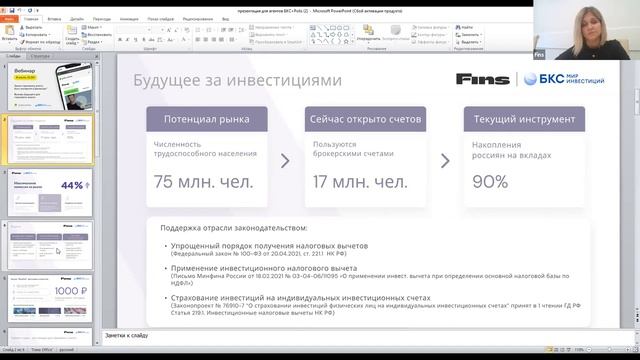Toggle center text alignment

pos(205,40)
